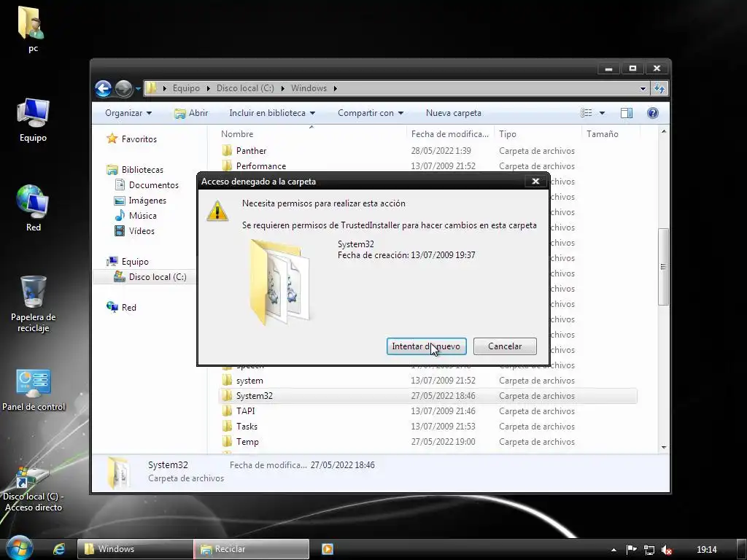The height and width of the screenshot is (560, 747).
Task: Switch to the Windows taskbar window
Action: [x=135, y=549]
